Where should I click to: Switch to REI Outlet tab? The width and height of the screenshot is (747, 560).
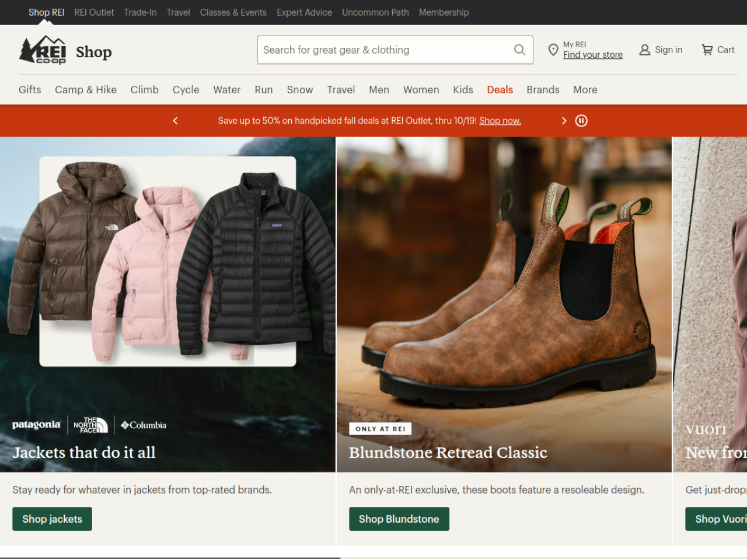[x=94, y=12]
